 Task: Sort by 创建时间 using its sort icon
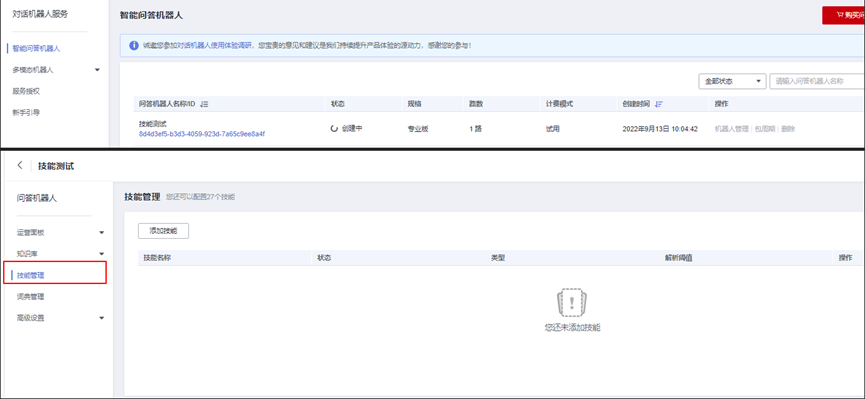(658, 104)
